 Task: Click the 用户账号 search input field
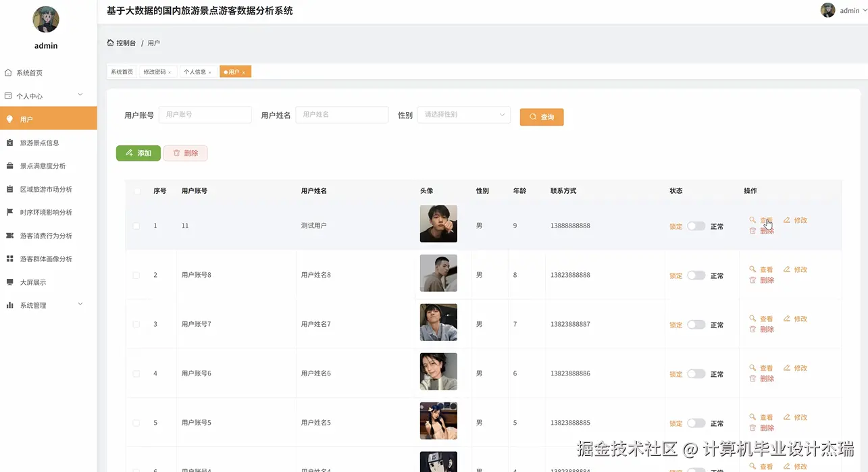point(205,115)
